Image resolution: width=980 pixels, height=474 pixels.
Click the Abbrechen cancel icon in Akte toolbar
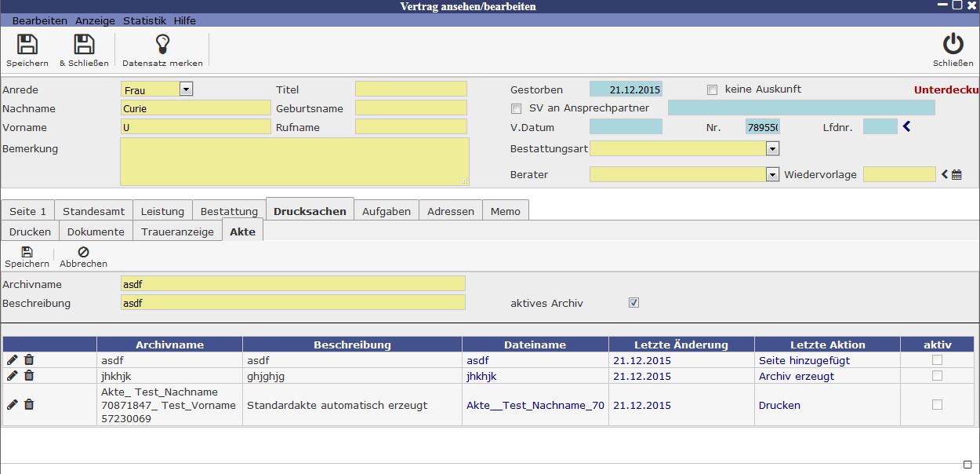[x=83, y=253]
